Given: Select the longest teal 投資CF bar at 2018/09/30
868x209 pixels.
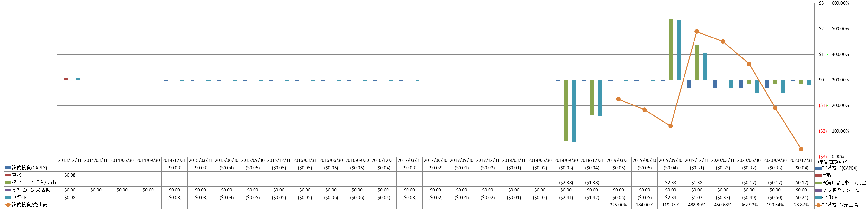Looking at the screenshot, I should [574, 111].
